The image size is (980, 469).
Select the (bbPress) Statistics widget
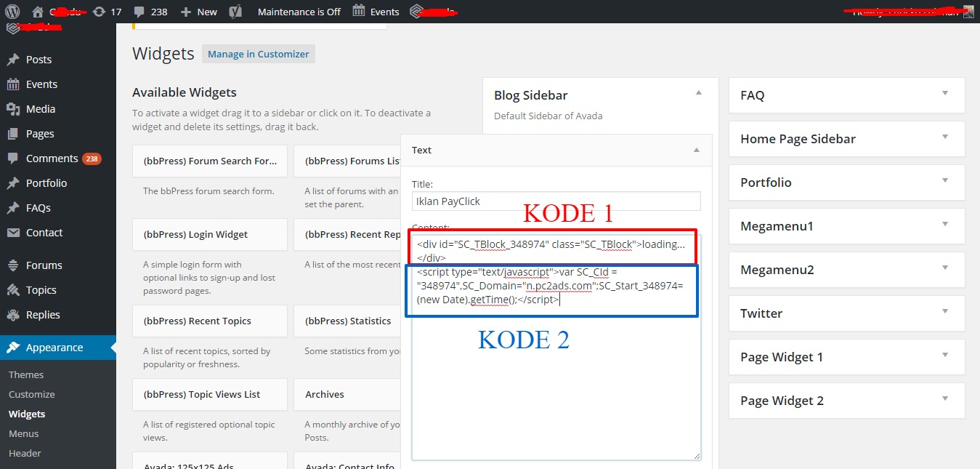pyautogui.click(x=348, y=321)
